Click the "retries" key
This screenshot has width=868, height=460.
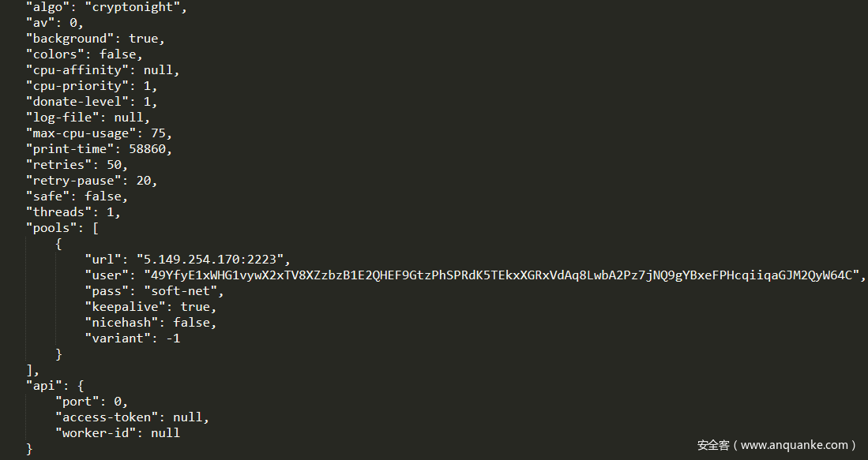[x=58, y=165]
